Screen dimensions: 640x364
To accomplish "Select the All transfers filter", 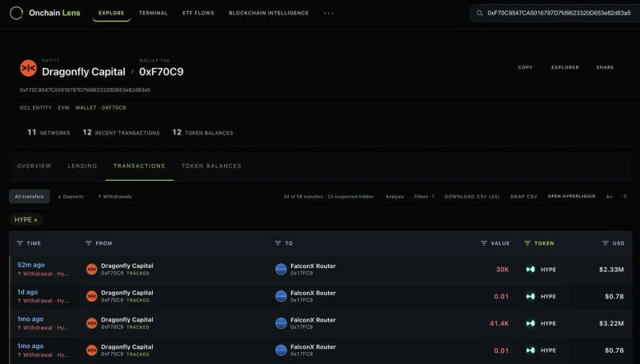I will (x=30, y=196).
